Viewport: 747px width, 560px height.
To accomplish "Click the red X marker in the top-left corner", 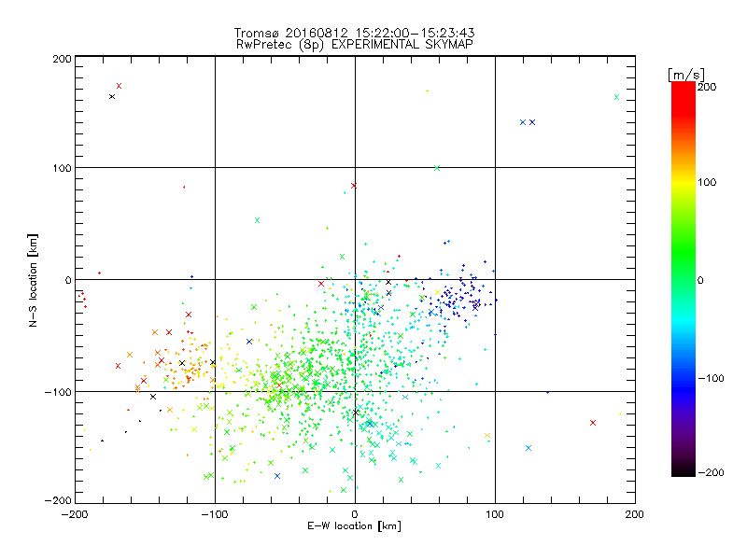I will click(120, 86).
